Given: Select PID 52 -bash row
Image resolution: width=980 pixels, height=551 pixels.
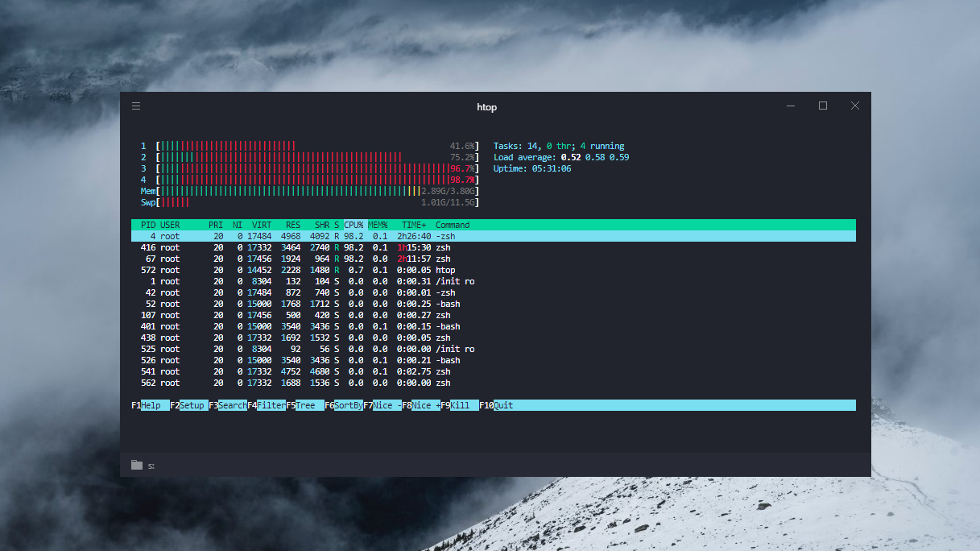Looking at the screenshot, I should coord(494,304).
